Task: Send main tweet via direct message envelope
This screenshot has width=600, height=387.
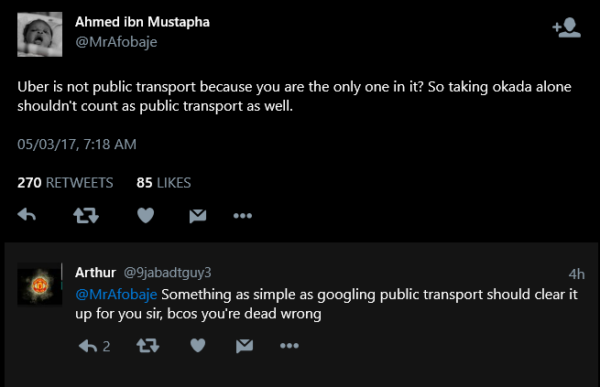Action: click(198, 216)
